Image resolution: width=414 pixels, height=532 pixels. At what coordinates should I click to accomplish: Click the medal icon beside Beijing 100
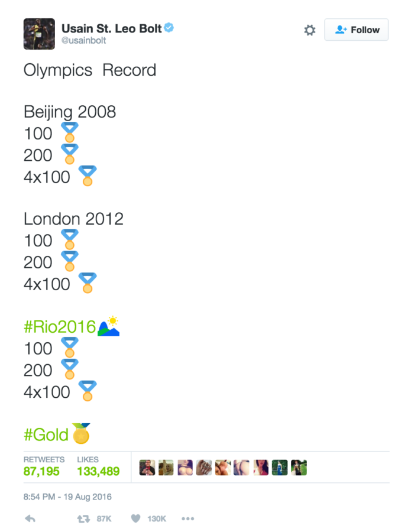[x=70, y=132]
